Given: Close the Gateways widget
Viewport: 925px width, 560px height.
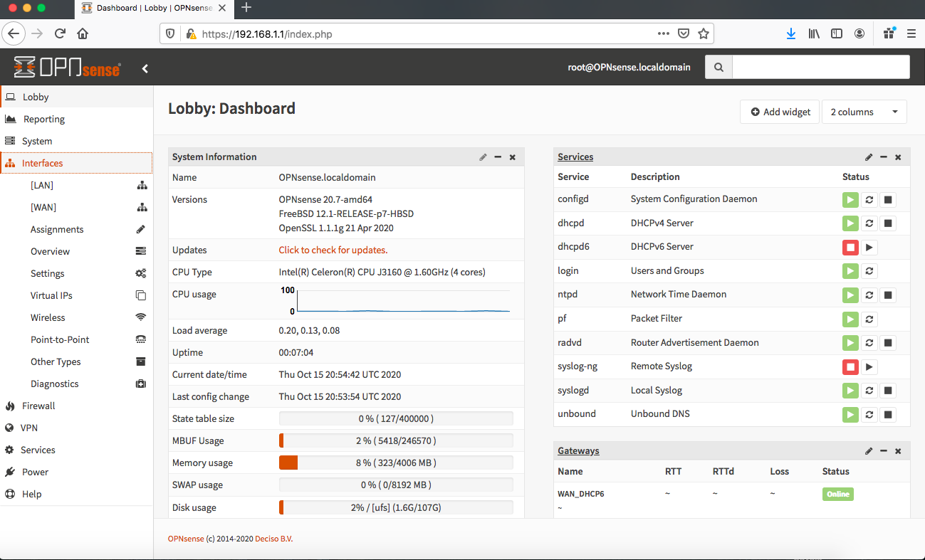Looking at the screenshot, I should 898,451.
